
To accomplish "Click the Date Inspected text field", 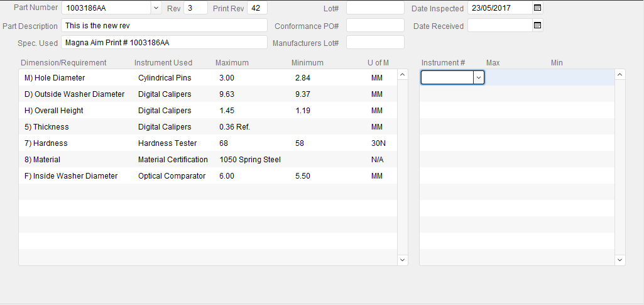I will (500, 8).
